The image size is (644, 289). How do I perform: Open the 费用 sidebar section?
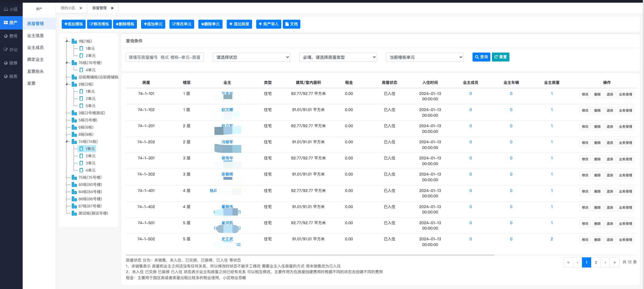11,36
